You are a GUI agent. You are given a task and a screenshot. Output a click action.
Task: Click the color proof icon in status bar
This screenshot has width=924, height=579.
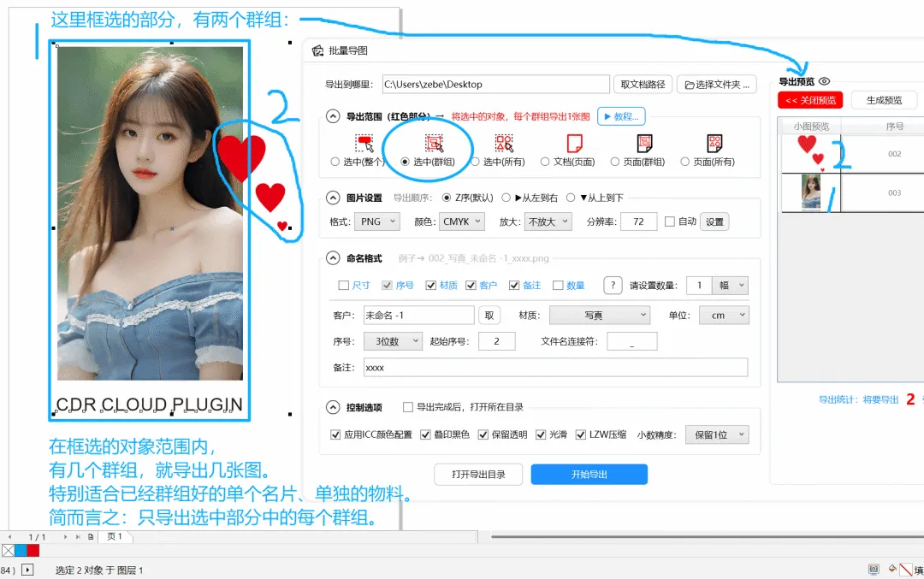coord(874,569)
